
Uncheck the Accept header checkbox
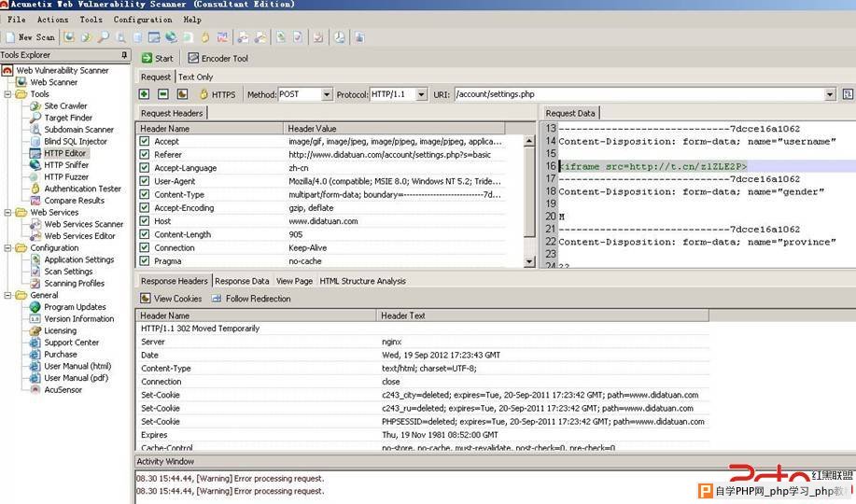tap(144, 141)
